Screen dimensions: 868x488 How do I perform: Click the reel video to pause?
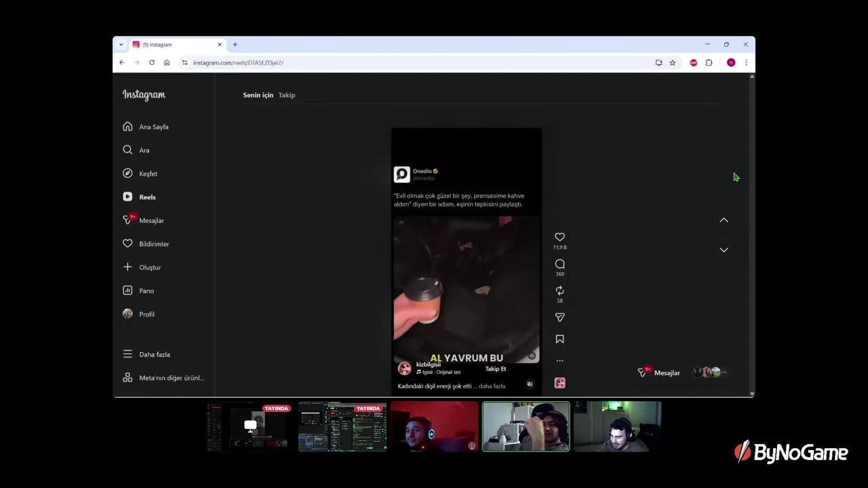pyautogui.click(x=467, y=289)
